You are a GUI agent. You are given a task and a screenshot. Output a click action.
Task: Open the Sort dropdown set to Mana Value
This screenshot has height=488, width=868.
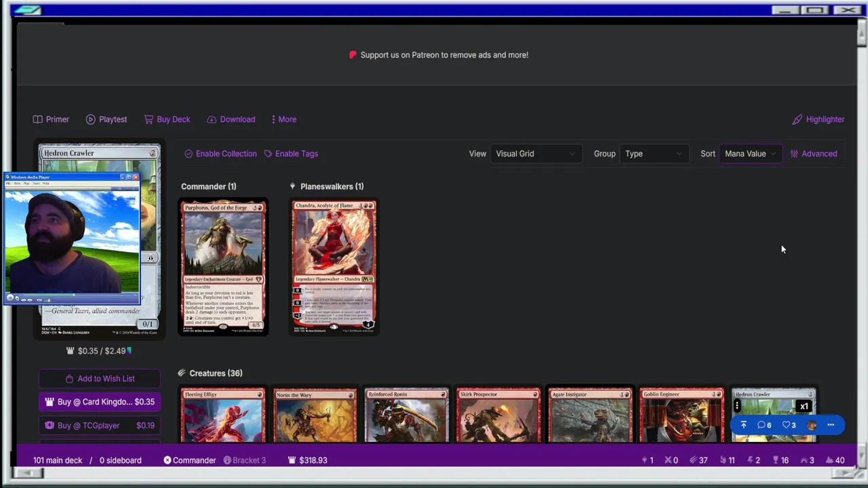750,154
